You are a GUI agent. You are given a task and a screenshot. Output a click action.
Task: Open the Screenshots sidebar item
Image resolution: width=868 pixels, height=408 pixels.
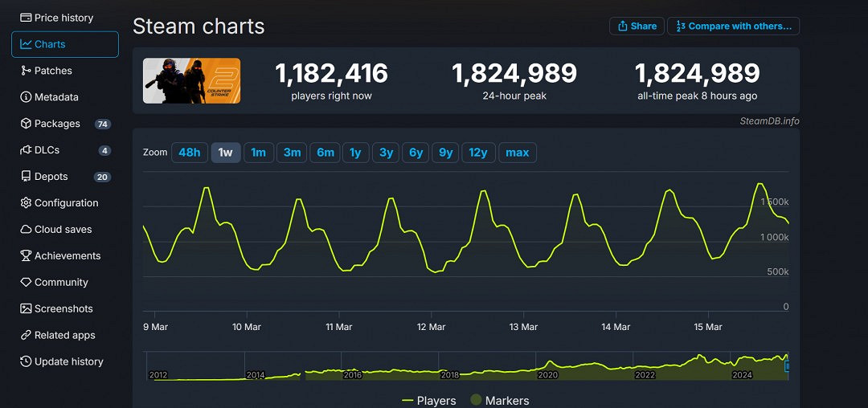click(x=63, y=309)
